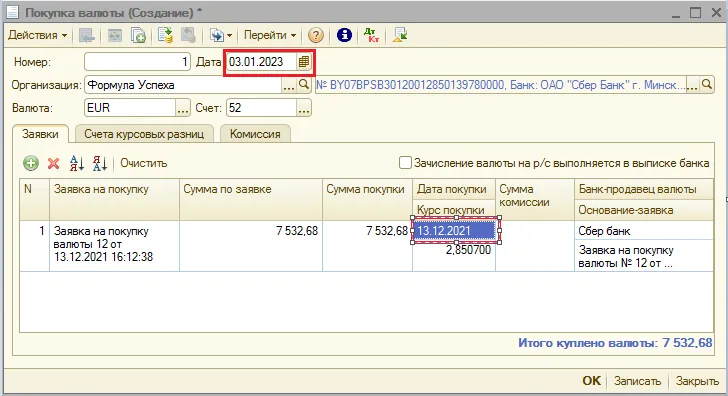Switch to the Заявки tab
The width and height of the screenshot is (728, 396).
(40, 134)
